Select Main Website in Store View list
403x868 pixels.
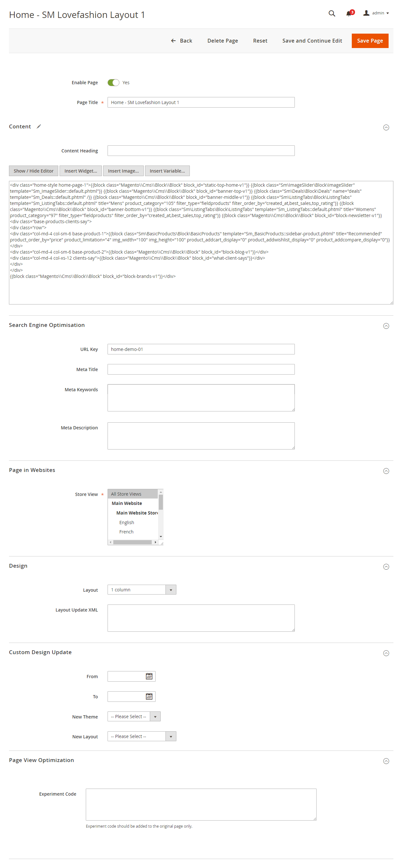133,503
